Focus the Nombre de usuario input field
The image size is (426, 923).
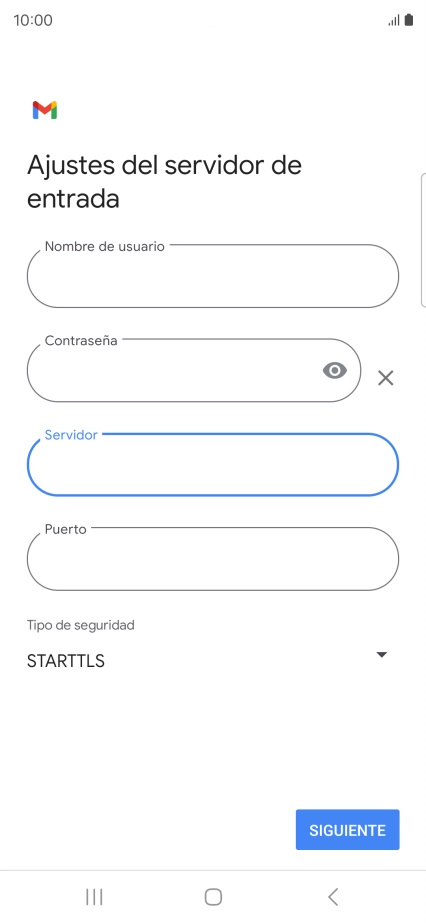pos(213,275)
